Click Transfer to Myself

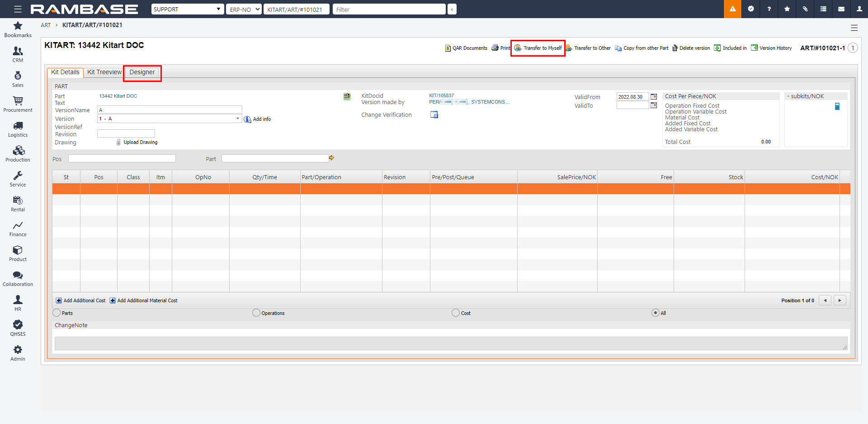click(x=538, y=48)
